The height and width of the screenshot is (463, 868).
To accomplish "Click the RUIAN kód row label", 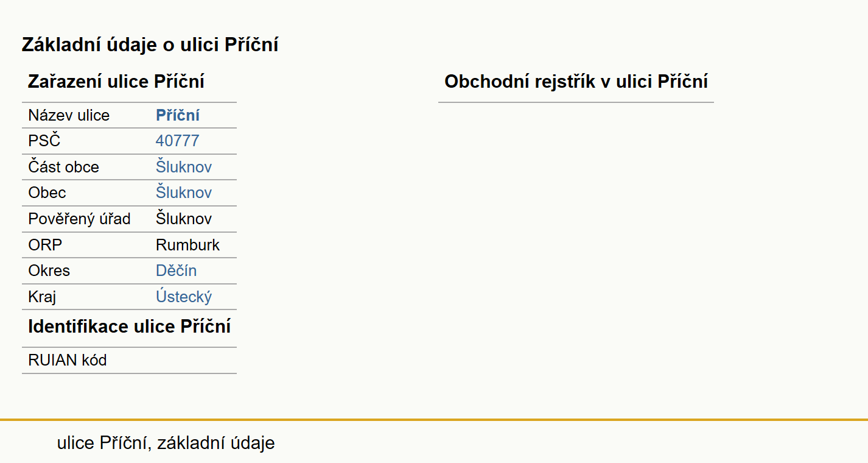I will 68,360.
